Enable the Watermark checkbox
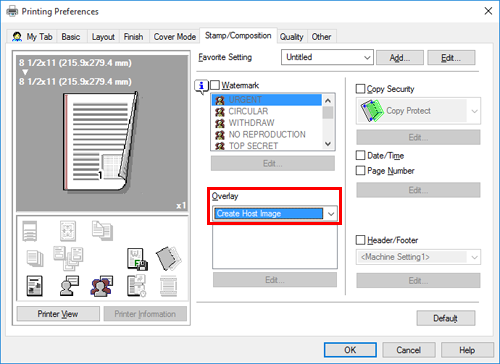The image size is (500, 364). point(215,85)
